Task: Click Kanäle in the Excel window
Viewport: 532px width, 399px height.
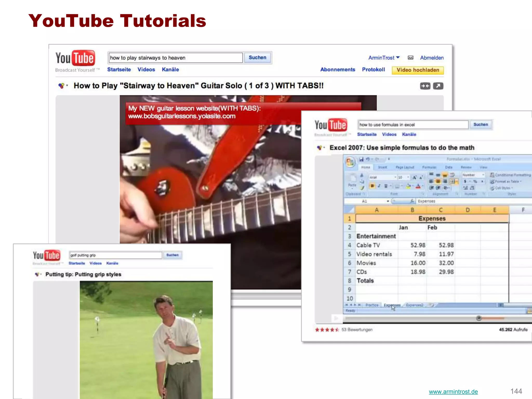Action: (x=409, y=134)
